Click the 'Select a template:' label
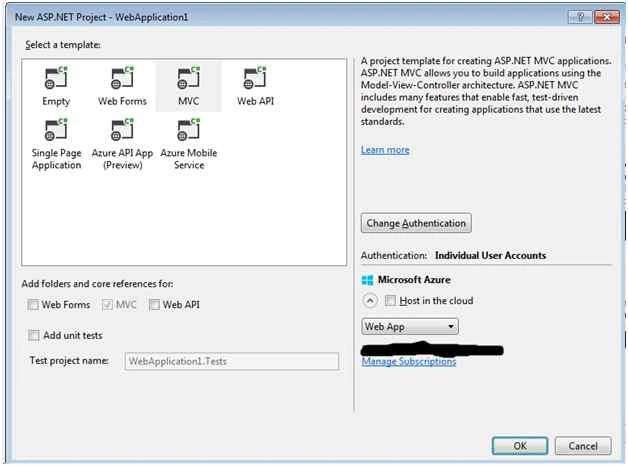Screen dimensions: 628x466 point(62,44)
